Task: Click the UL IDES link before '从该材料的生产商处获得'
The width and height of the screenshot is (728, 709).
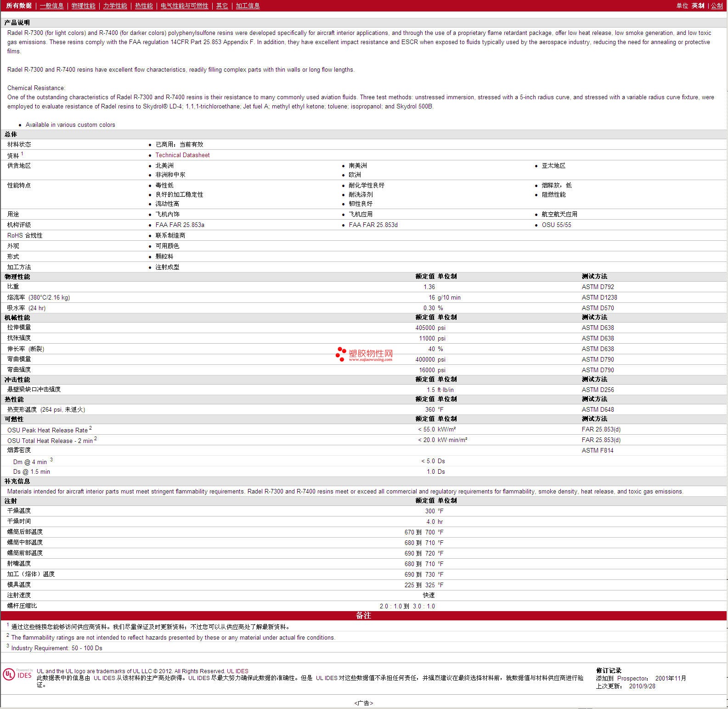Action: click(x=104, y=678)
